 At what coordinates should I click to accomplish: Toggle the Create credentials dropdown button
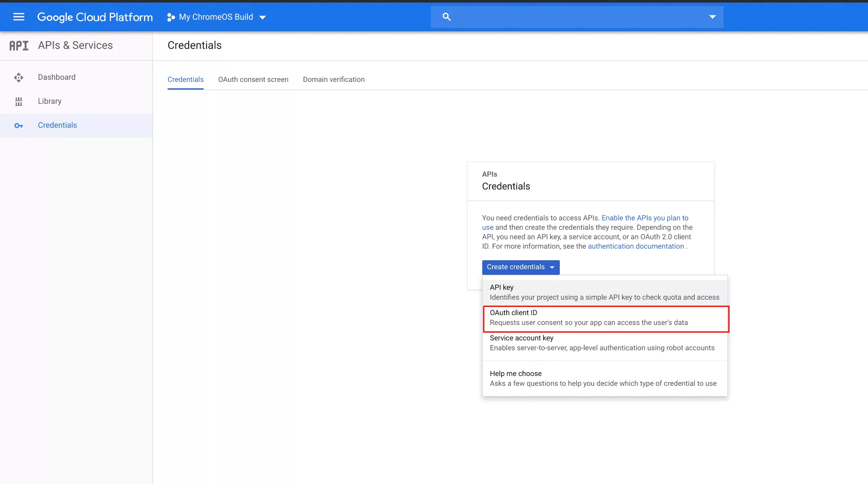click(x=520, y=267)
